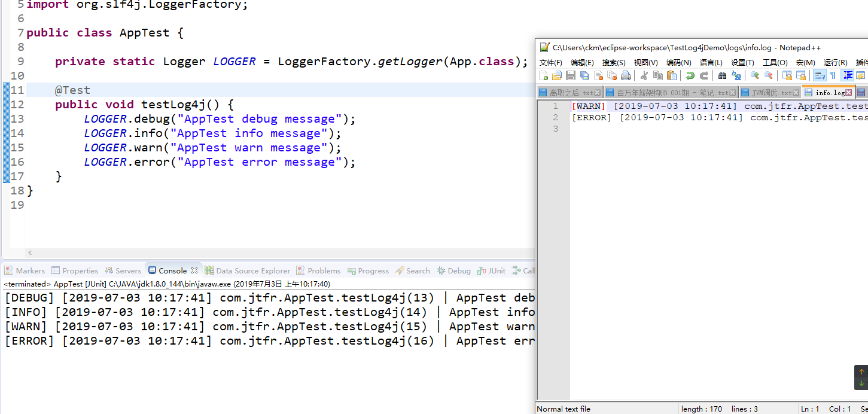Toggle Show All Characters pilcrow icon

833,75
